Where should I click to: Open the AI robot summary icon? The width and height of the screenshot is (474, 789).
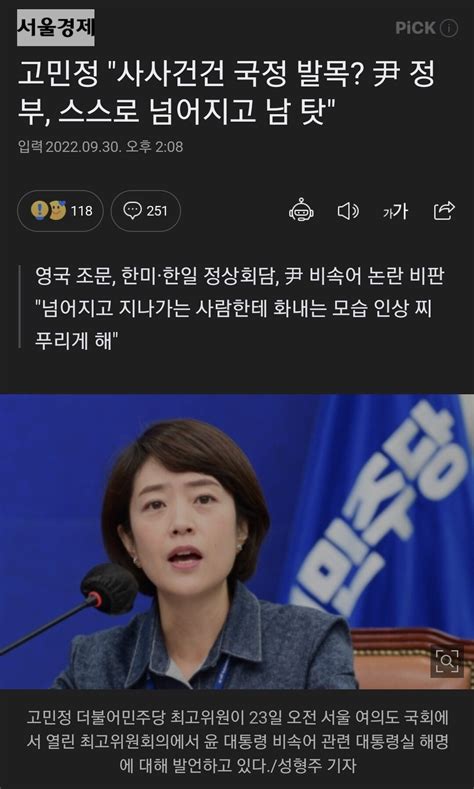coord(301,211)
